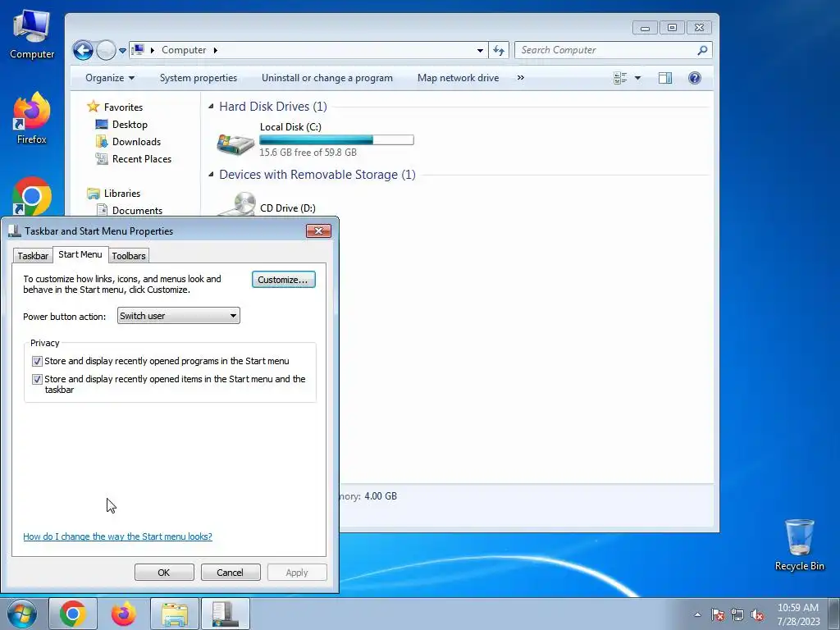Screen dimensions: 840x630
Task: Show hidden tray icons arrow
Action: coord(697,614)
